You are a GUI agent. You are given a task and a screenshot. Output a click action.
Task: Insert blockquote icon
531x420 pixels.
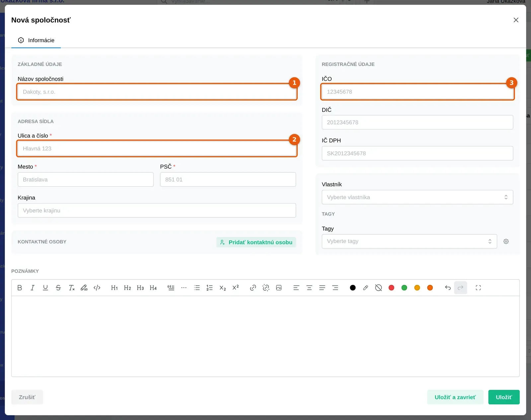pos(171,288)
